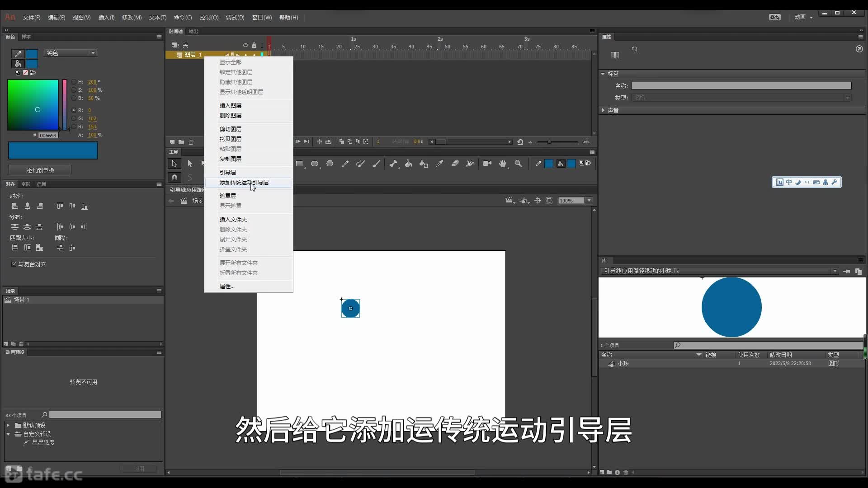
Task: Click the brightness slider bar
Action: [65, 105]
